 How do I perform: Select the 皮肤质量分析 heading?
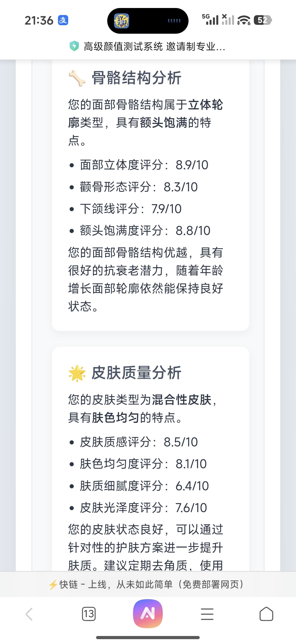click(x=136, y=373)
